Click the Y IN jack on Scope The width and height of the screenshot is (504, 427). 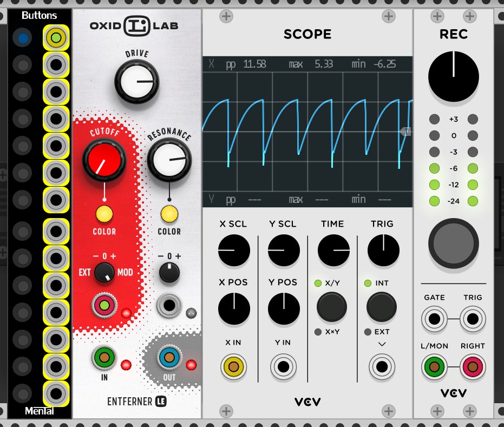point(284,366)
